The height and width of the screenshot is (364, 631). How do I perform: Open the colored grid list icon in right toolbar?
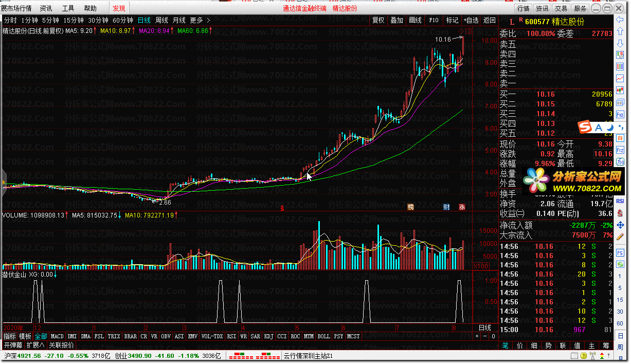click(x=620, y=66)
